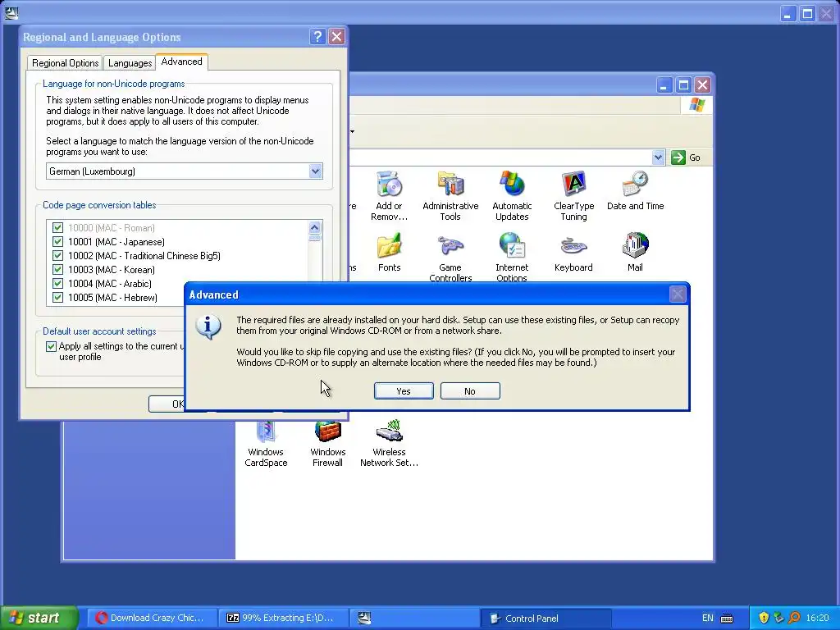Click the Help question mark button
This screenshot has height=630, width=840.
pos(317,36)
